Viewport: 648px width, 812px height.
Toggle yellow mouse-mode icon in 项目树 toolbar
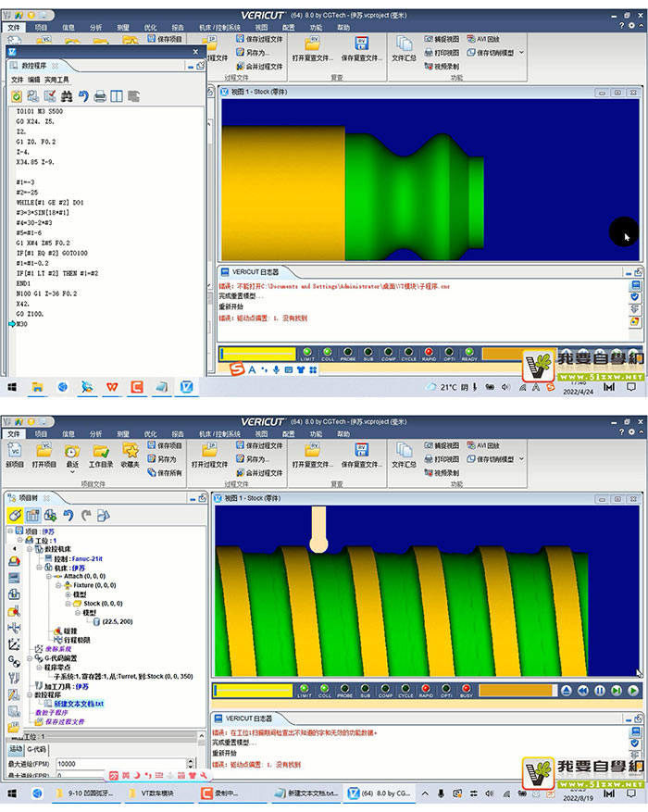click(x=15, y=516)
